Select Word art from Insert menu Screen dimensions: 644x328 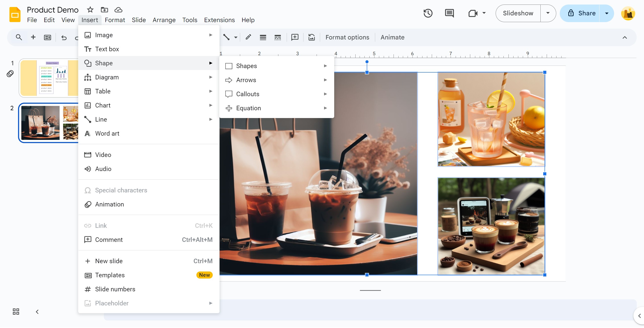149,133
